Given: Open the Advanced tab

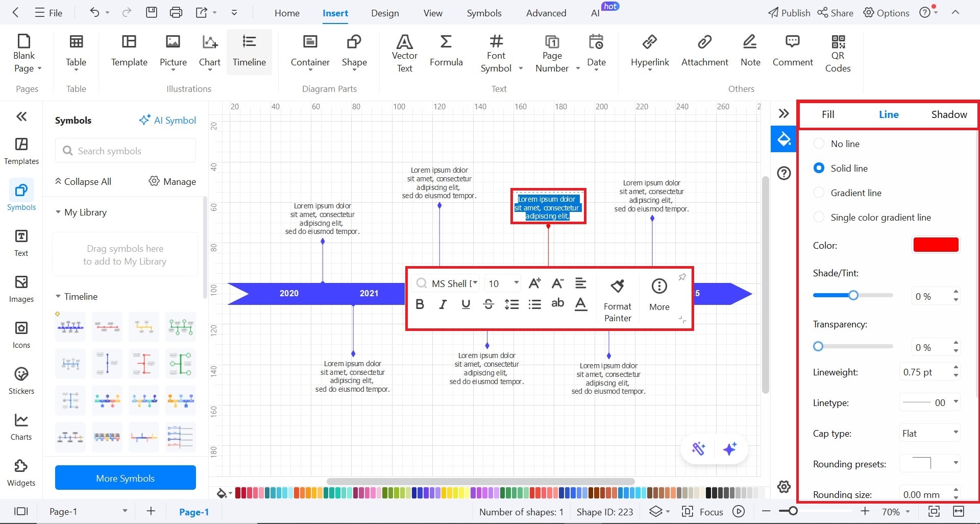Looking at the screenshot, I should pos(546,13).
